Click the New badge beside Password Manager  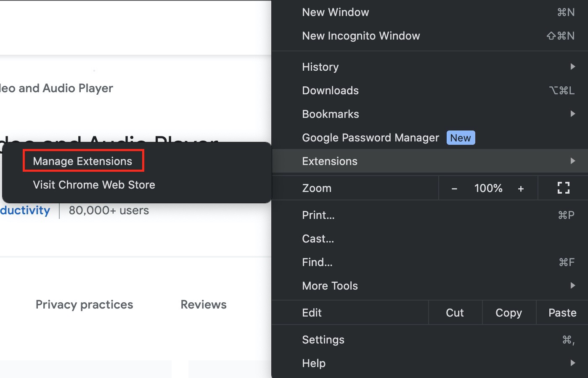point(461,138)
